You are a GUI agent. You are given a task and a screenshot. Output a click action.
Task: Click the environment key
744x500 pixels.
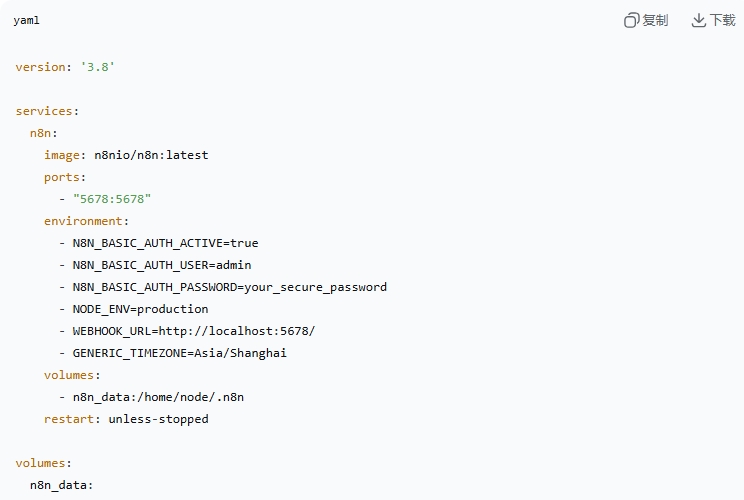click(85, 221)
